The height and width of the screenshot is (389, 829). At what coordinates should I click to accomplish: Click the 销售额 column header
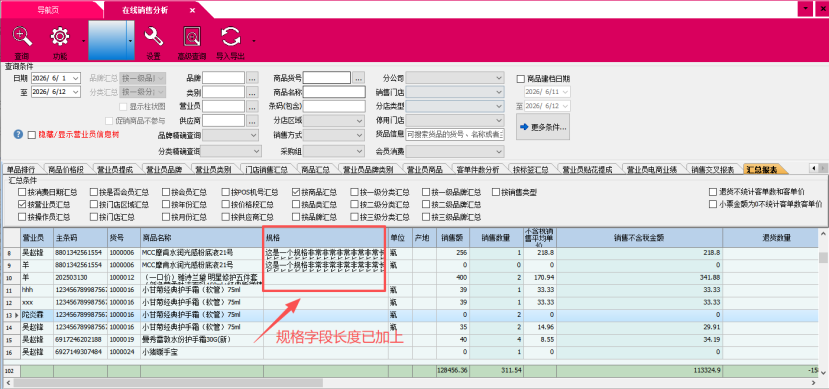[452, 237]
